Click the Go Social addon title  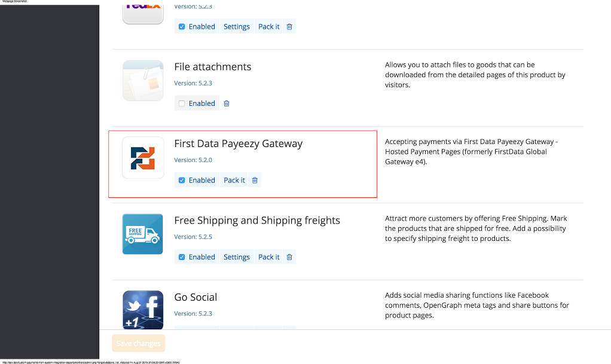pyautogui.click(x=195, y=297)
